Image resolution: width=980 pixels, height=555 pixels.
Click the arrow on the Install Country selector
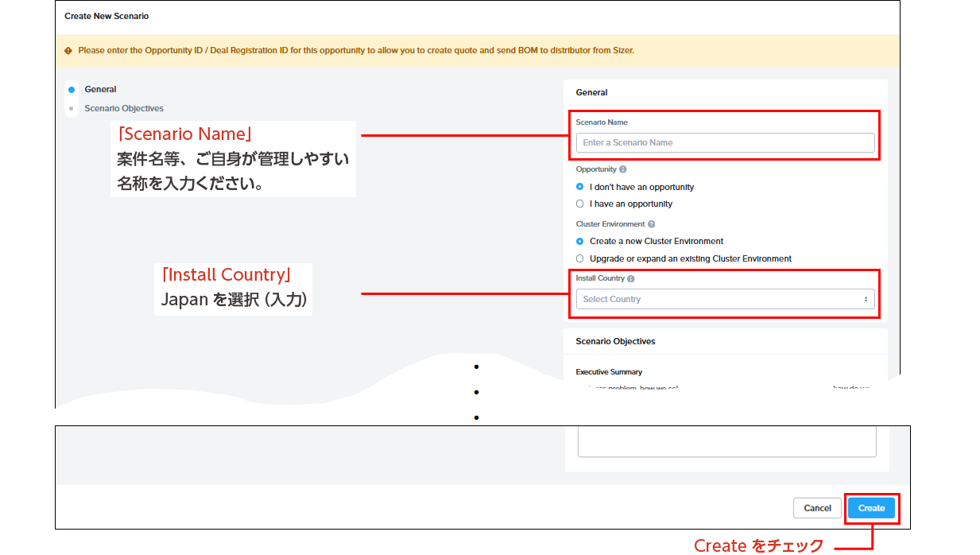coord(866,299)
